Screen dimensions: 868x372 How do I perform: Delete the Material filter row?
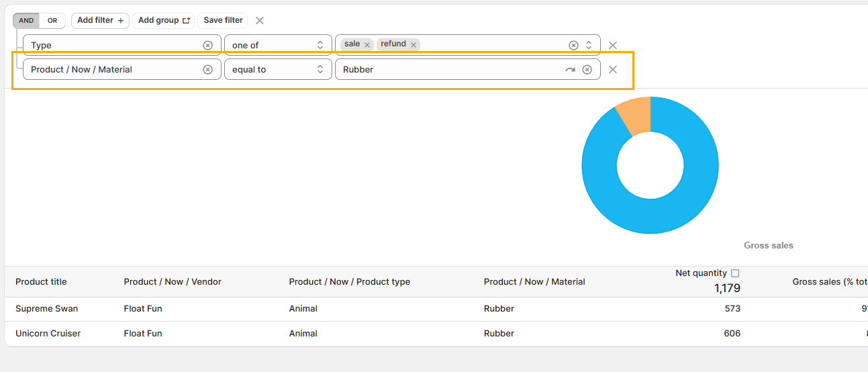click(613, 69)
